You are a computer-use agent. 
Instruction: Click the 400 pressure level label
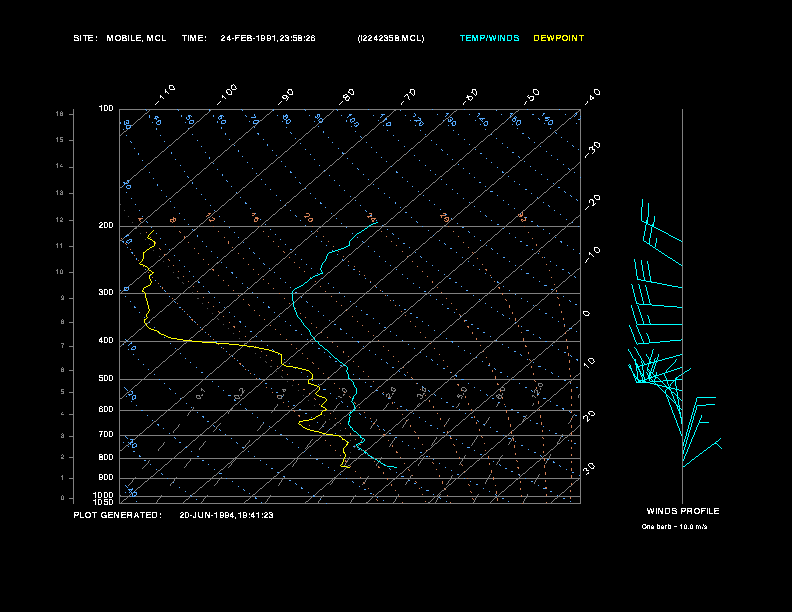pyautogui.click(x=106, y=340)
